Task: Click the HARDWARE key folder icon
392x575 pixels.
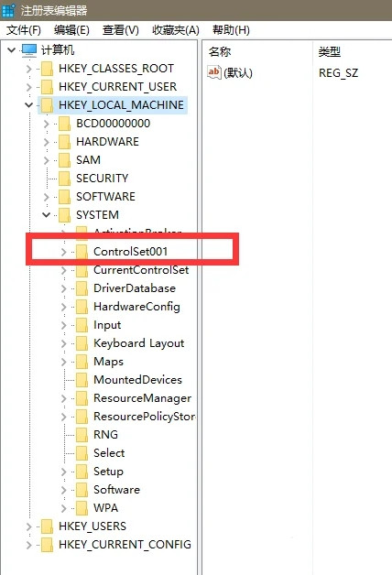Action: pos(64,142)
